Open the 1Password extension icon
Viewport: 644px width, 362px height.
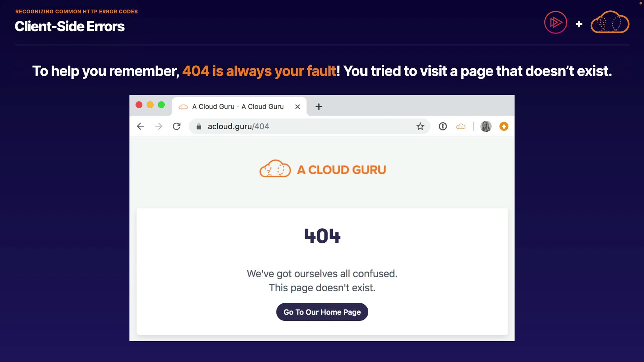click(x=443, y=126)
